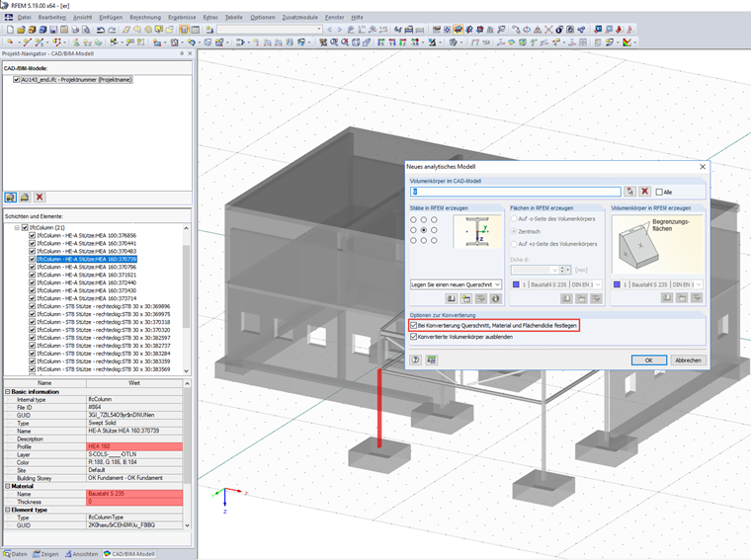Click the Abbrechen button
The width and height of the screenshot is (751, 560).
(x=688, y=360)
